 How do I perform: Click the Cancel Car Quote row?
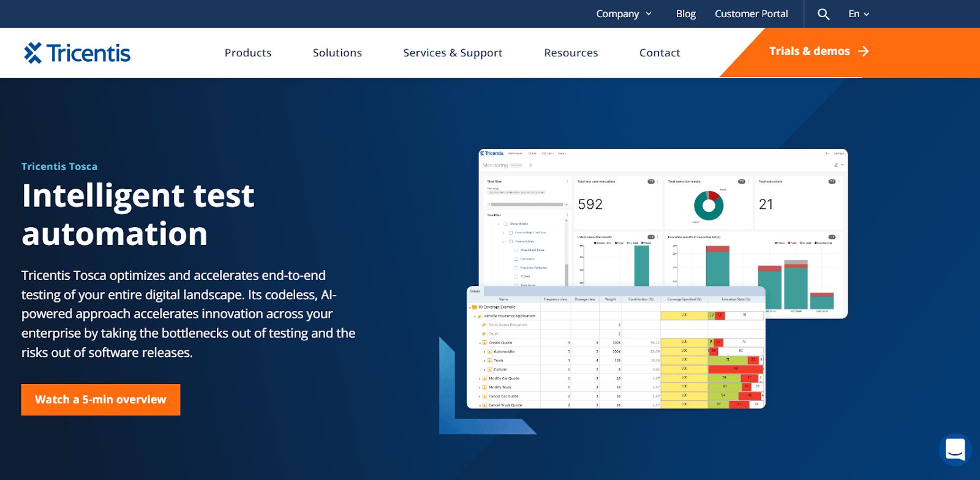[616, 396]
